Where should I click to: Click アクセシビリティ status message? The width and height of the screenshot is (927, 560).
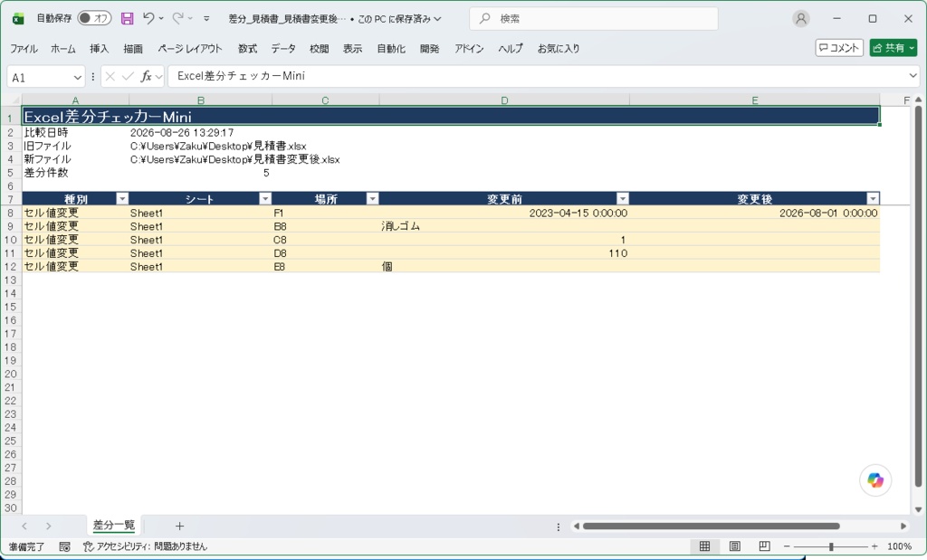pos(145,546)
